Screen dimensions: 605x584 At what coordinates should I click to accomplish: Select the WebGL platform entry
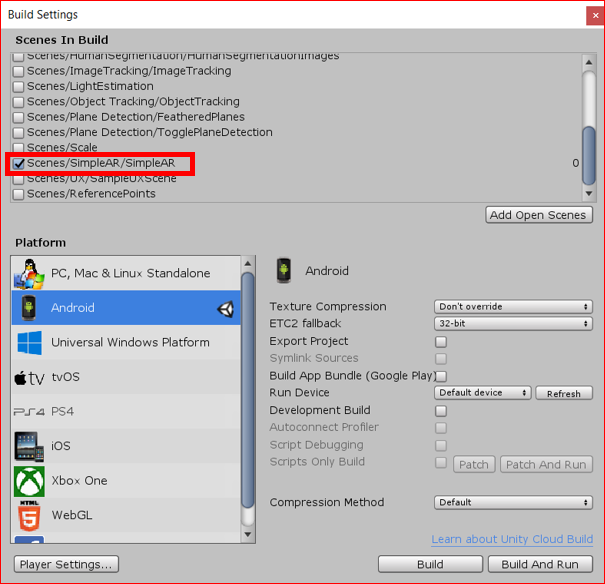126,515
